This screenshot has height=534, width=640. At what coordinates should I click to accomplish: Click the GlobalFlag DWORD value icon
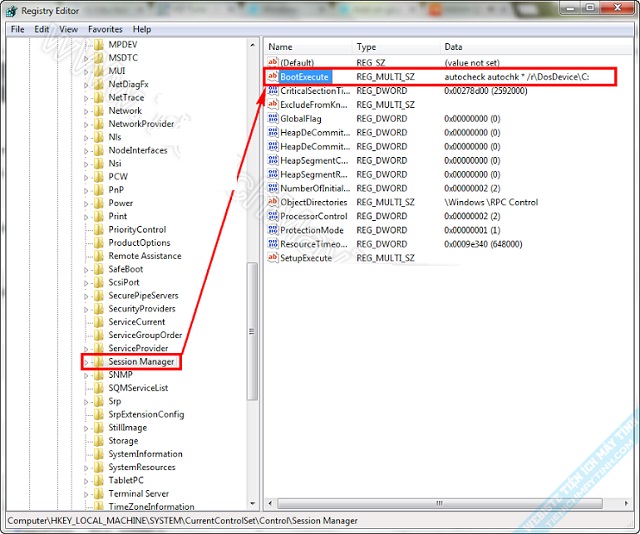coord(273,118)
